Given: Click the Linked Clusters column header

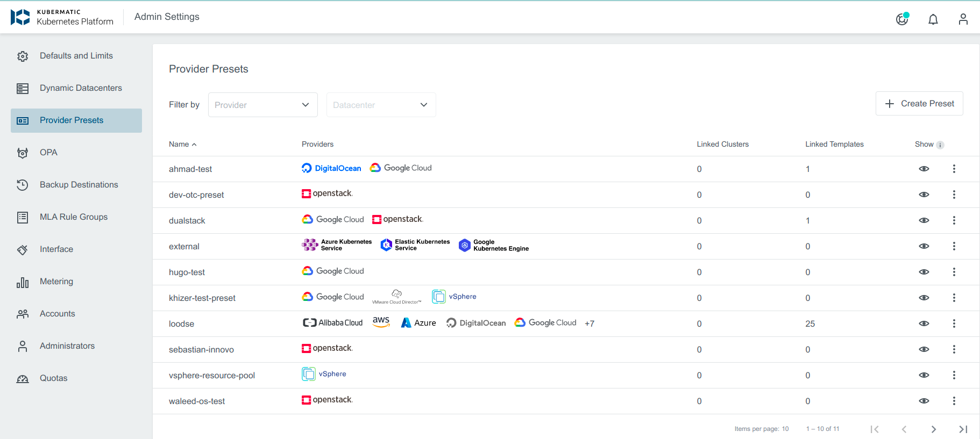Looking at the screenshot, I should coord(722,144).
